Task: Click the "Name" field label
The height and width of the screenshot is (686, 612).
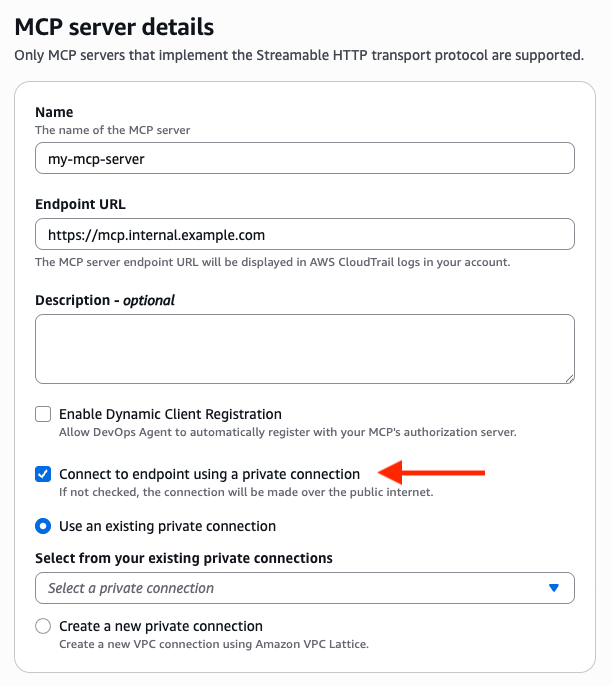Action: pyautogui.click(x=54, y=113)
